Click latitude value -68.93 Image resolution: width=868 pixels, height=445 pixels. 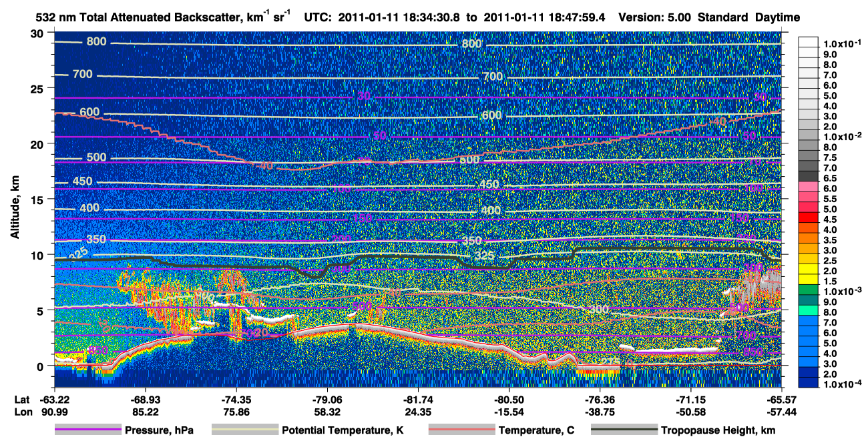146,399
